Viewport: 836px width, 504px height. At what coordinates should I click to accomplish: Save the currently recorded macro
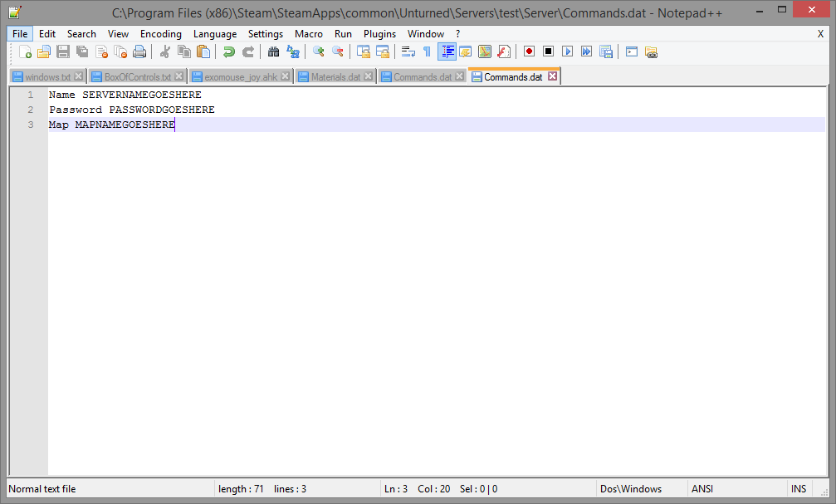tap(606, 51)
